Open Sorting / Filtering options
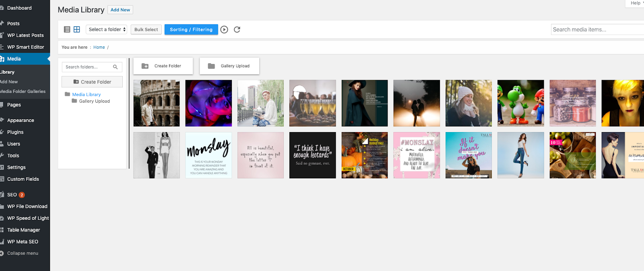The image size is (644, 271). tap(191, 29)
